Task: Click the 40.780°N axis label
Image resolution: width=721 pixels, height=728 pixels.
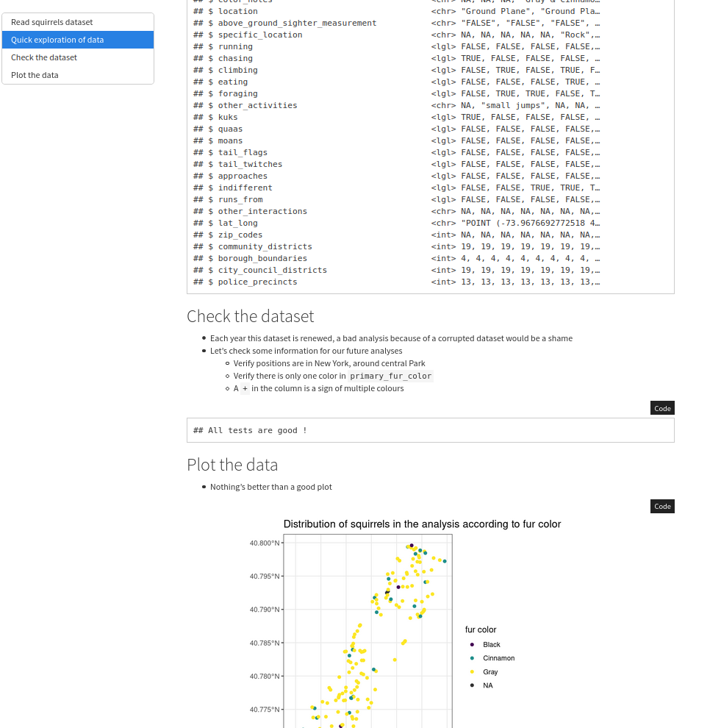Action: 265,677
